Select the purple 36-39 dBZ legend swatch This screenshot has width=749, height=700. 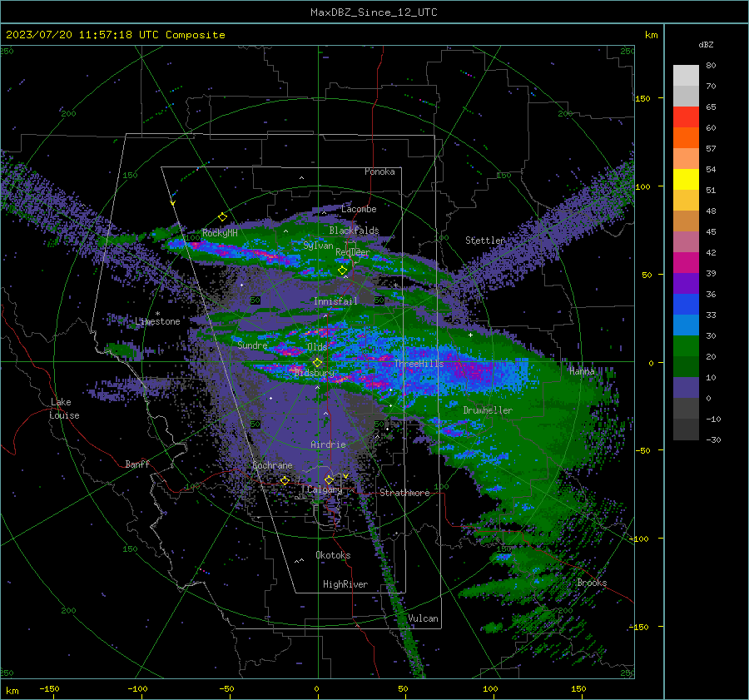point(686,283)
